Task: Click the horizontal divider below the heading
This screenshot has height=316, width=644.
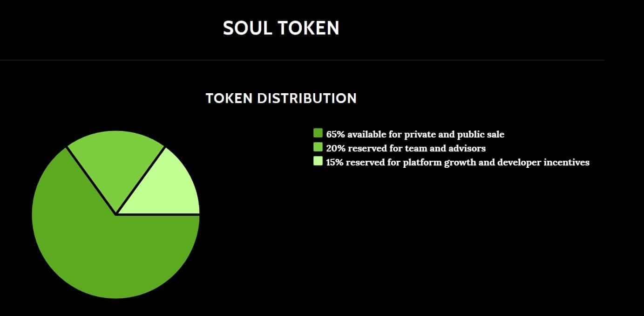Action: 302,60
